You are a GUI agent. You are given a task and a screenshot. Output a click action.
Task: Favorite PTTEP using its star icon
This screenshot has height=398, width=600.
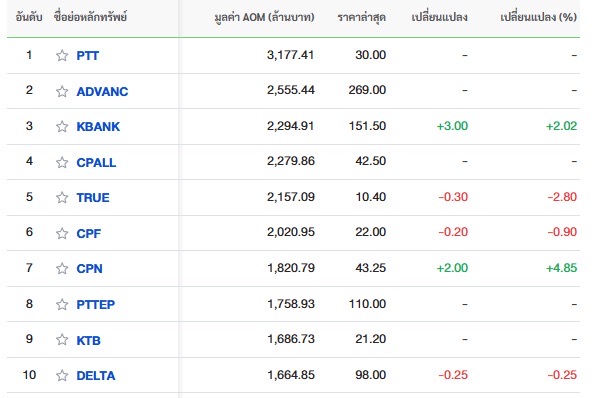pos(62,304)
